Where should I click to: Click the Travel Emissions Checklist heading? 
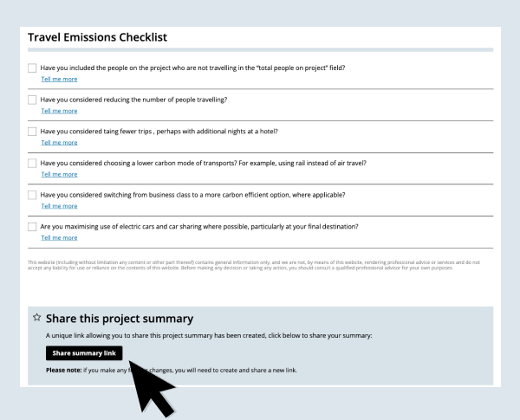tap(97, 37)
